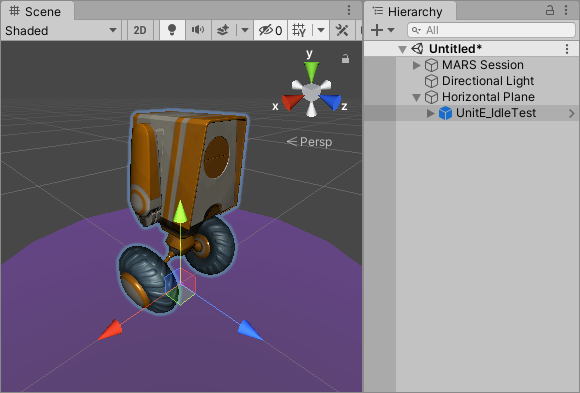Expand the MARS Session object

click(x=417, y=65)
